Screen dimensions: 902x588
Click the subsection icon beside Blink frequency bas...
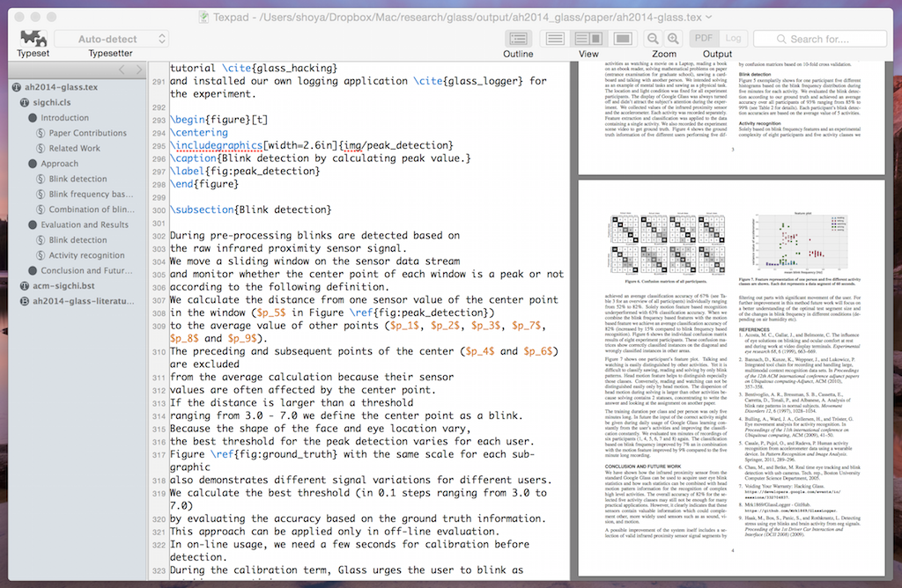click(41, 195)
